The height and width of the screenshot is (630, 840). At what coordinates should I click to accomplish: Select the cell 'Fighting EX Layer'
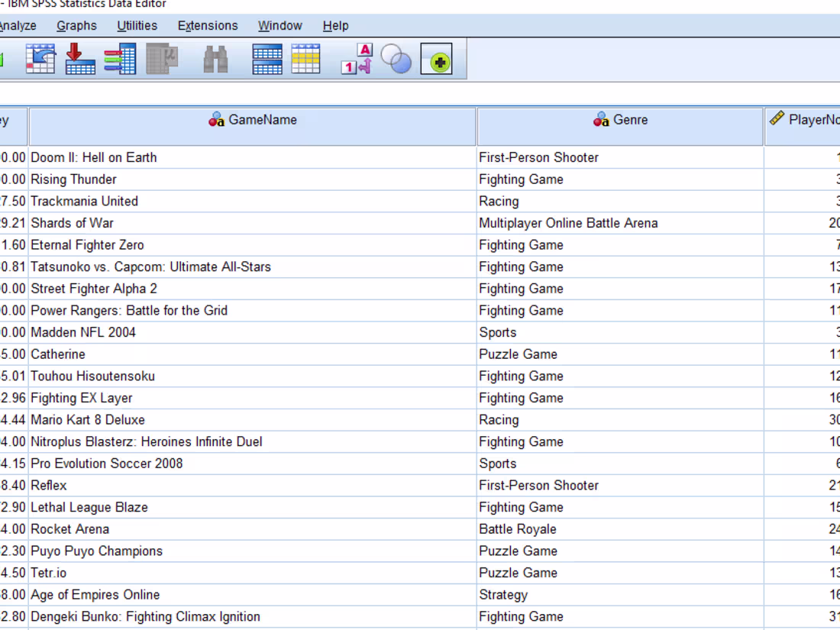click(252, 398)
